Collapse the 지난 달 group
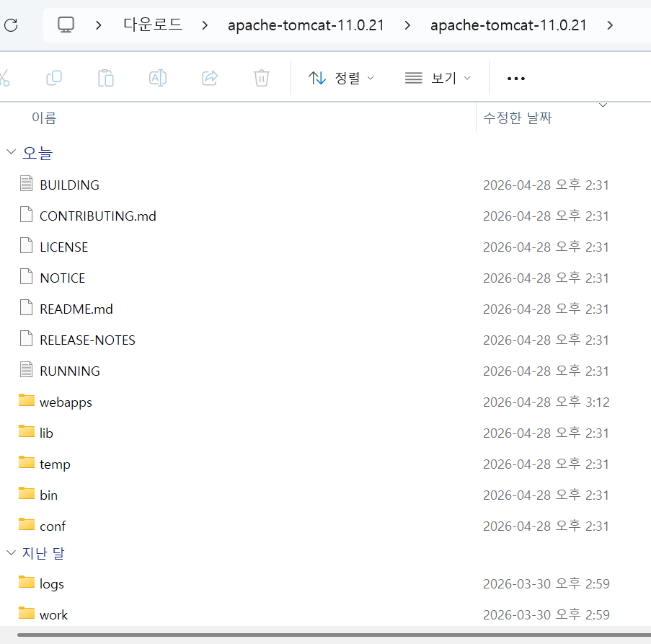This screenshot has height=644, width=651. point(12,552)
